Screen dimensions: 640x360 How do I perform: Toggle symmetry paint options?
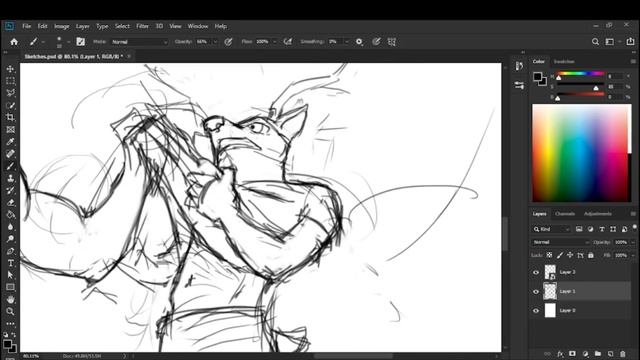coord(392,42)
